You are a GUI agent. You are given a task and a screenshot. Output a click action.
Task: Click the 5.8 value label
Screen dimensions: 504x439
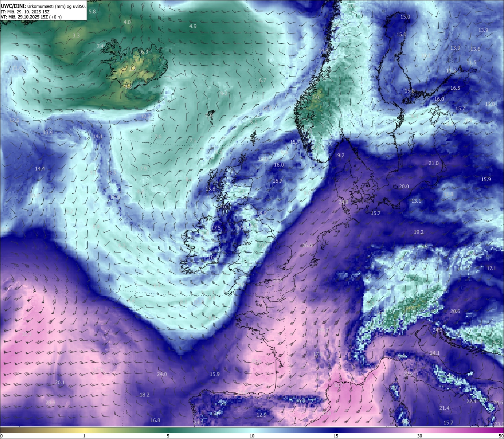93,12
